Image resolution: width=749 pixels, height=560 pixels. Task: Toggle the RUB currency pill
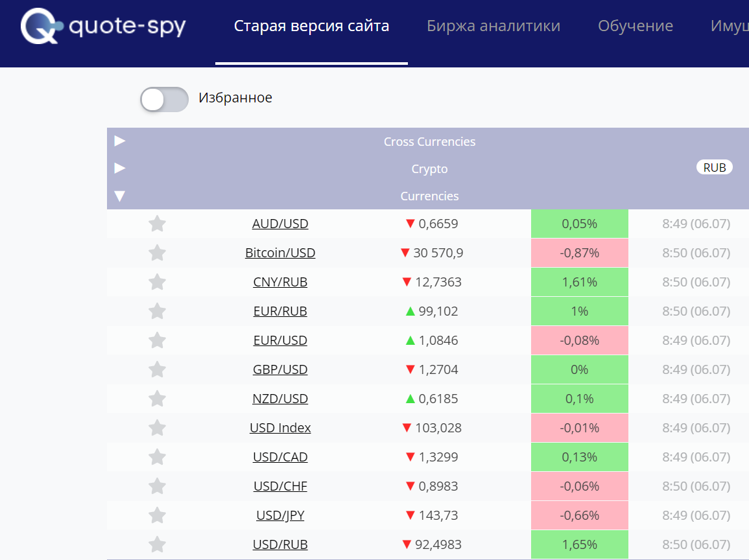(x=715, y=168)
